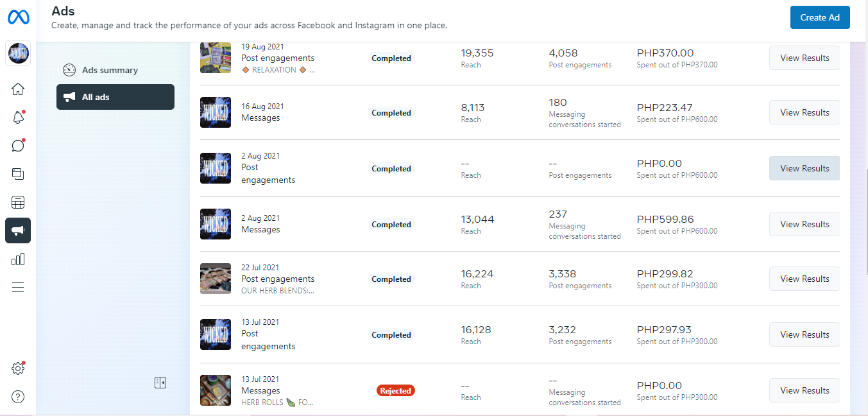Click the 16 Aug 2021 Messages ad thumbnail
This screenshot has width=868, height=416.
tap(216, 112)
